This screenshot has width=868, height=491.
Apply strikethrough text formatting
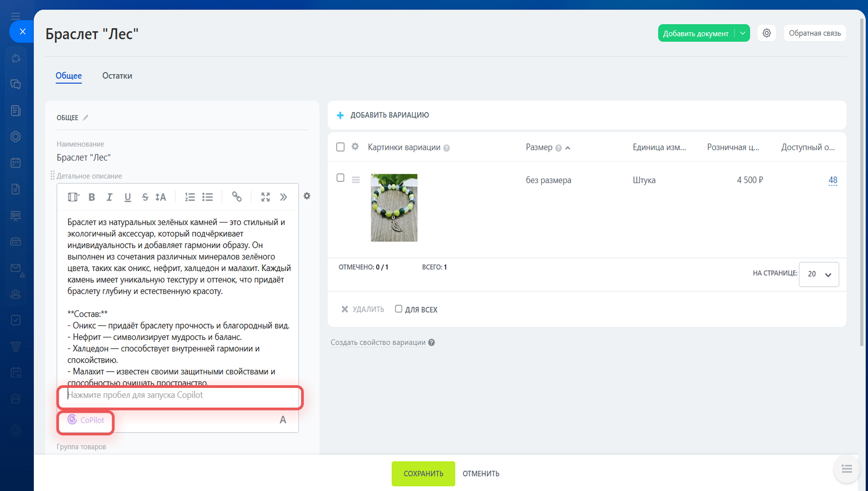145,197
